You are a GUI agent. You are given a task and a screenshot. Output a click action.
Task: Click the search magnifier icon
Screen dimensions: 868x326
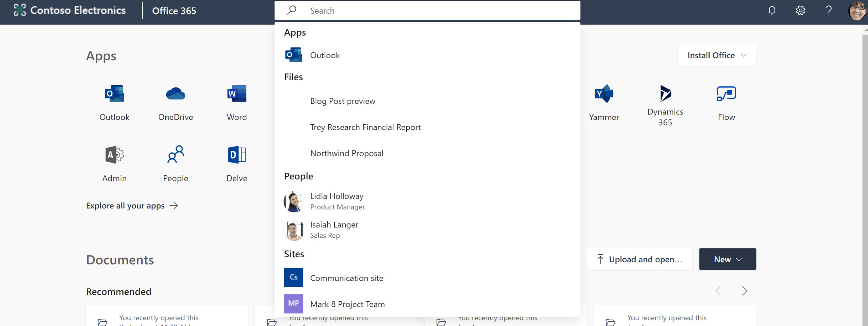291,10
